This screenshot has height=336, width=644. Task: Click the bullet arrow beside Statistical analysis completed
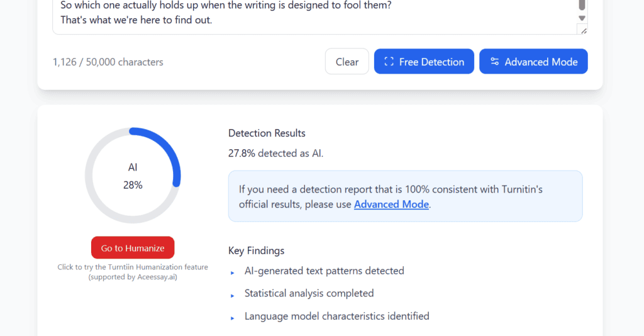[x=233, y=295]
